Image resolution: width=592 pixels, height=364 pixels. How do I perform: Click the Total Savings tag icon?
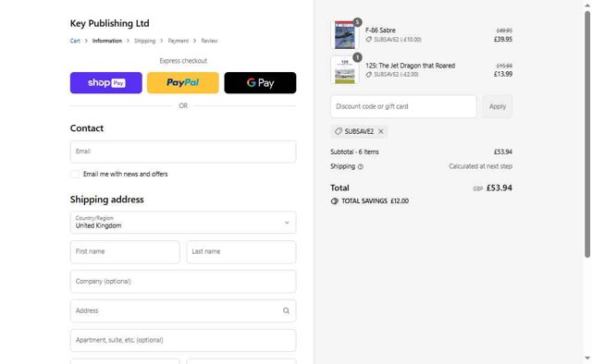tap(335, 201)
